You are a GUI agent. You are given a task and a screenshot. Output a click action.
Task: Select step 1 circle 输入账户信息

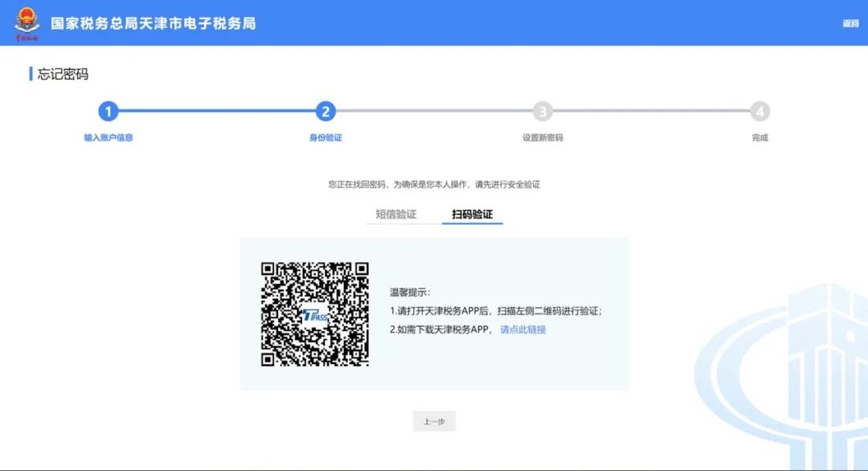coord(108,111)
